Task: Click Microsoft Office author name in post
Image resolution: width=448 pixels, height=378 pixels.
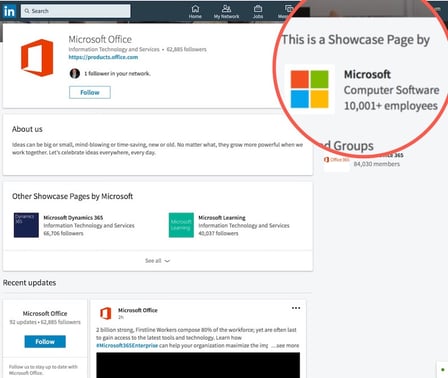Action: (x=138, y=310)
